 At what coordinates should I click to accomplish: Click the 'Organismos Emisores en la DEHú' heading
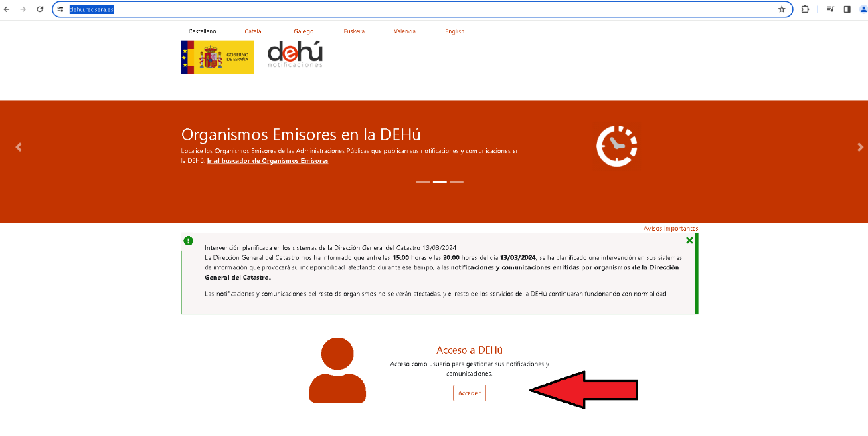coord(301,134)
